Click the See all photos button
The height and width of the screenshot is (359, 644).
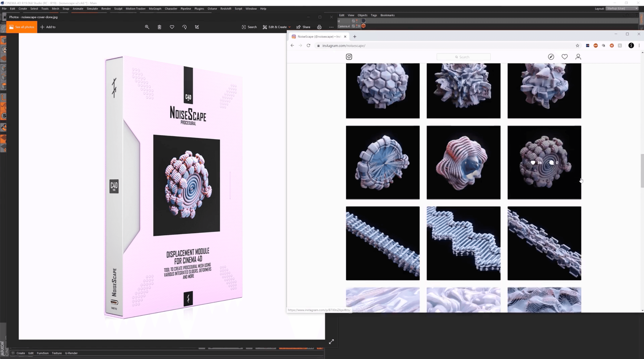(21, 27)
